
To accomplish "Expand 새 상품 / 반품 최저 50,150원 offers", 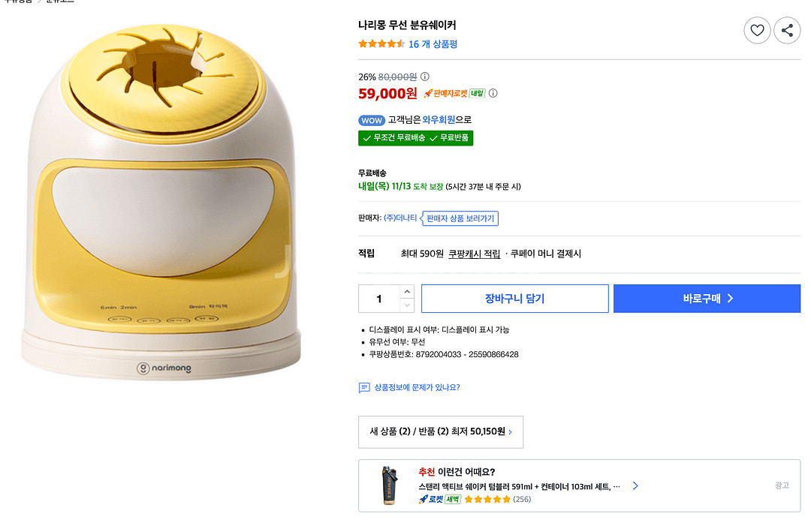I will 441,431.
